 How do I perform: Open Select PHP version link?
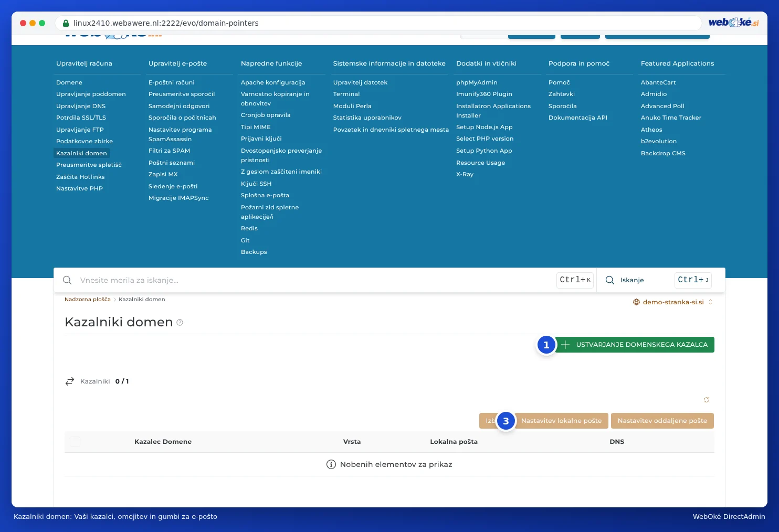point(485,139)
